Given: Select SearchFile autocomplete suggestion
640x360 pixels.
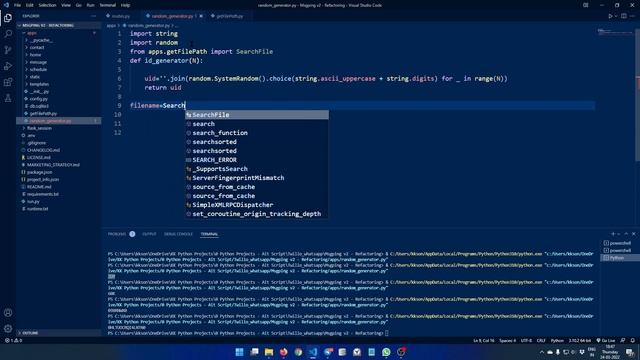Looking at the screenshot, I should pos(257,115).
